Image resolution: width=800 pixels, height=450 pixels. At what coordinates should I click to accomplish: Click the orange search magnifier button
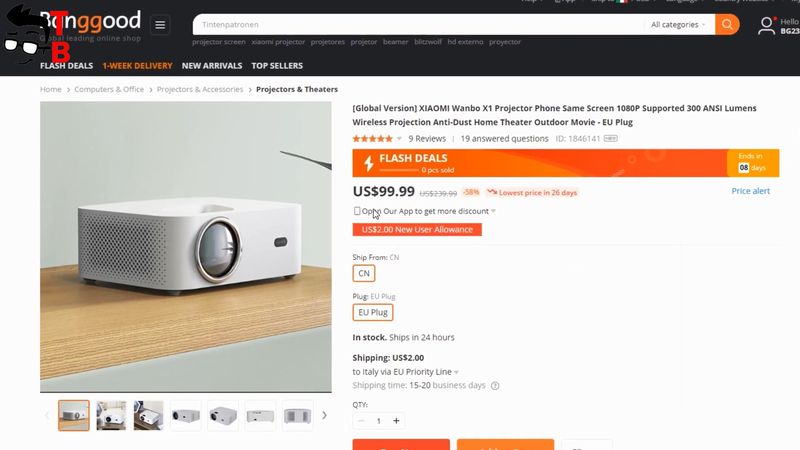[727, 24]
